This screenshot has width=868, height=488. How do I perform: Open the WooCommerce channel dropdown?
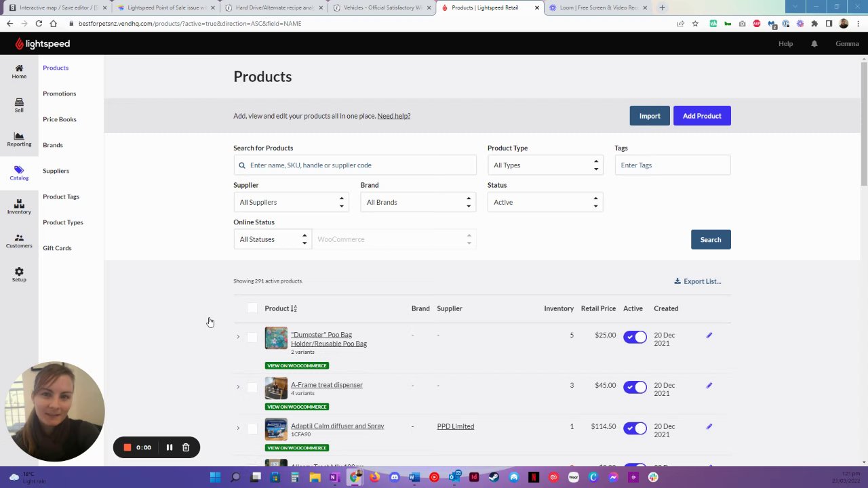click(x=394, y=239)
